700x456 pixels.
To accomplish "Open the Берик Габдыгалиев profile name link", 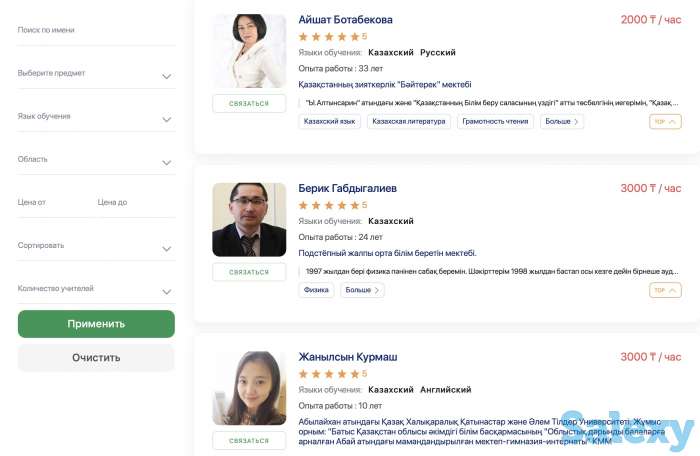I will pyautogui.click(x=347, y=188).
